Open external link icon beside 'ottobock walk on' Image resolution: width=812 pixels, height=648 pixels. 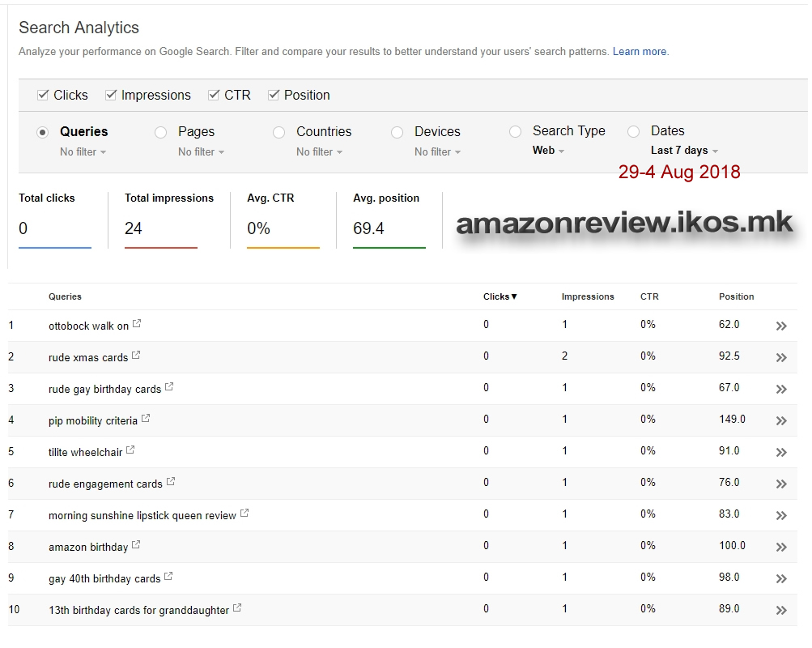pyautogui.click(x=137, y=324)
